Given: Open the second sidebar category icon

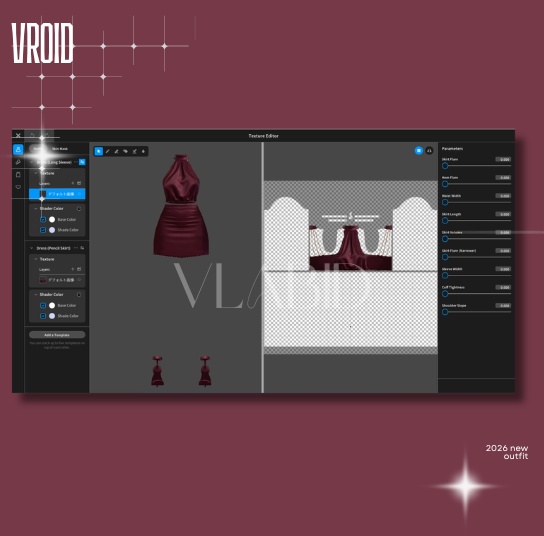Looking at the screenshot, I should pos(18,162).
